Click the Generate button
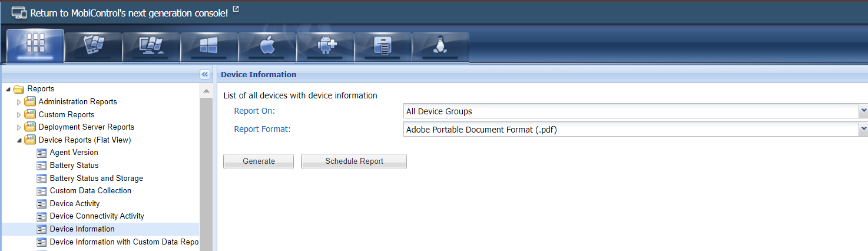868x251 pixels. pyautogui.click(x=259, y=161)
